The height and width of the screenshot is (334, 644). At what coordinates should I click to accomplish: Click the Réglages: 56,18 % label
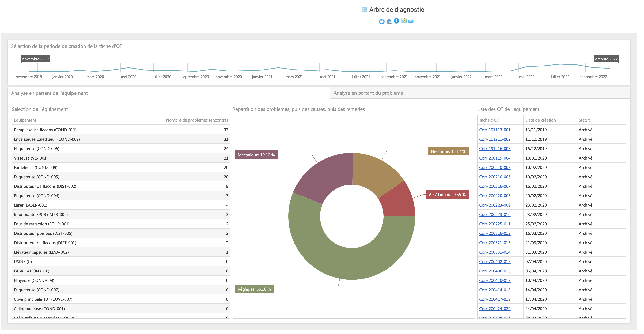click(x=254, y=289)
